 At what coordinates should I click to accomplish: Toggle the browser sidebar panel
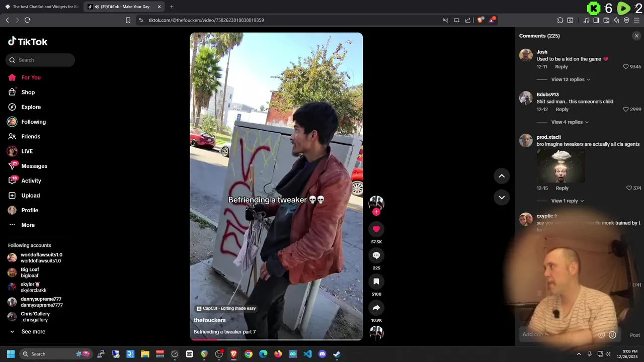tap(596, 20)
